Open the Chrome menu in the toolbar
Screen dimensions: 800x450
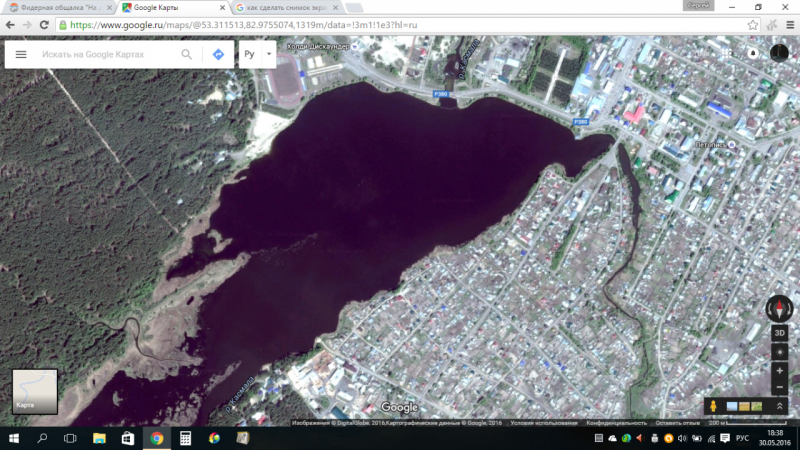(x=785, y=24)
